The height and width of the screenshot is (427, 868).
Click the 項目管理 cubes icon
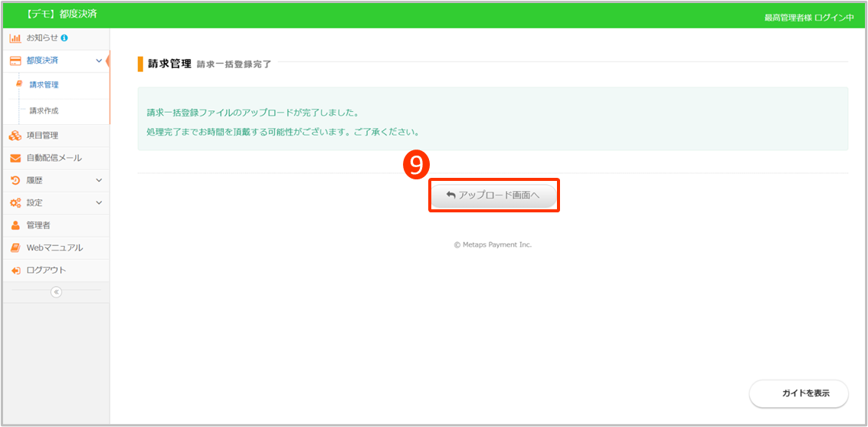15,136
